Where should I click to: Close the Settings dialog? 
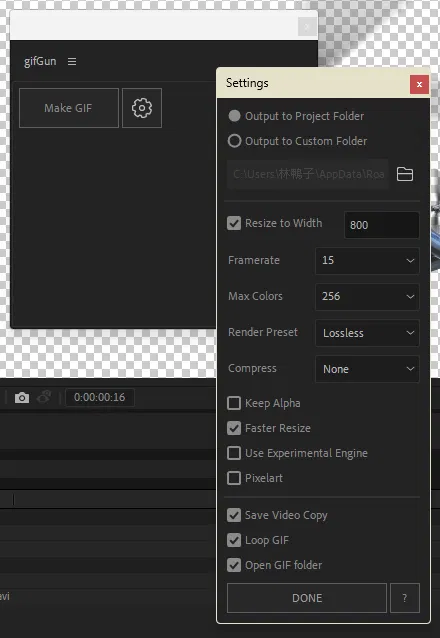pyautogui.click(x=419, y=85)
